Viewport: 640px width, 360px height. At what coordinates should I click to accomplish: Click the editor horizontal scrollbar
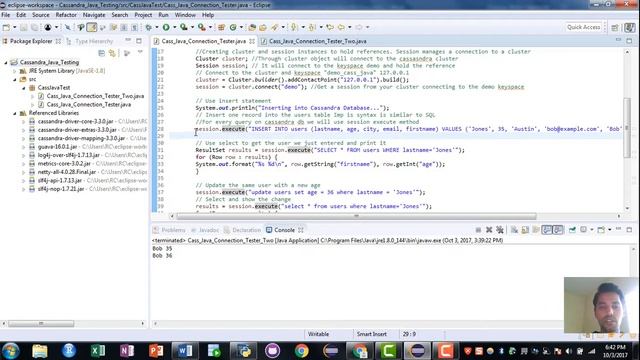point(356,216)
